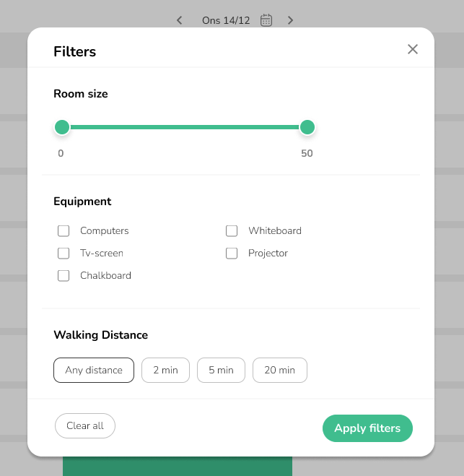Click the maximum room size slider handle

pyautogui.click(x=307, y=128)
